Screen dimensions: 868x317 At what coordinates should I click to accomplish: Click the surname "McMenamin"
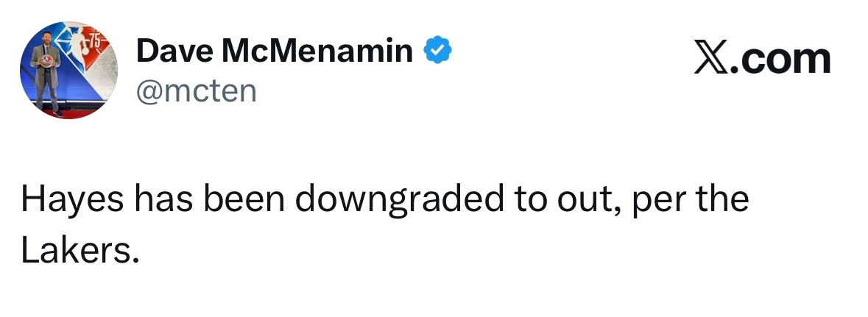(317, 51)
